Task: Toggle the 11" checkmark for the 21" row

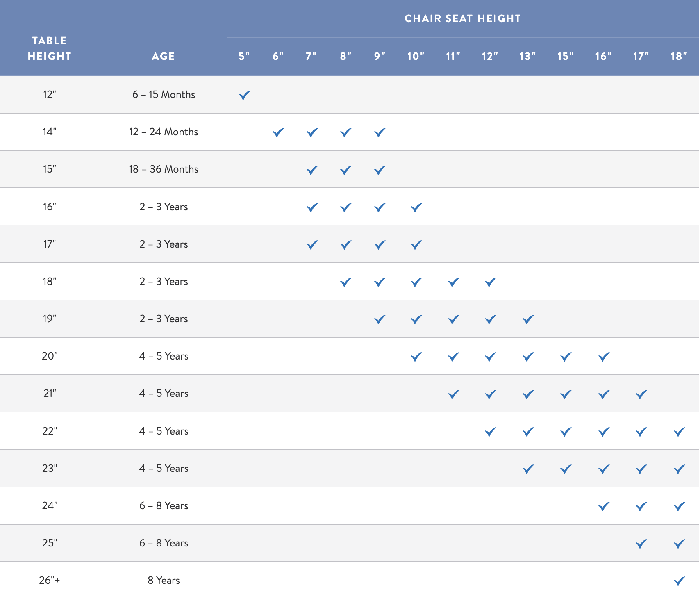Action: [452, 394]
